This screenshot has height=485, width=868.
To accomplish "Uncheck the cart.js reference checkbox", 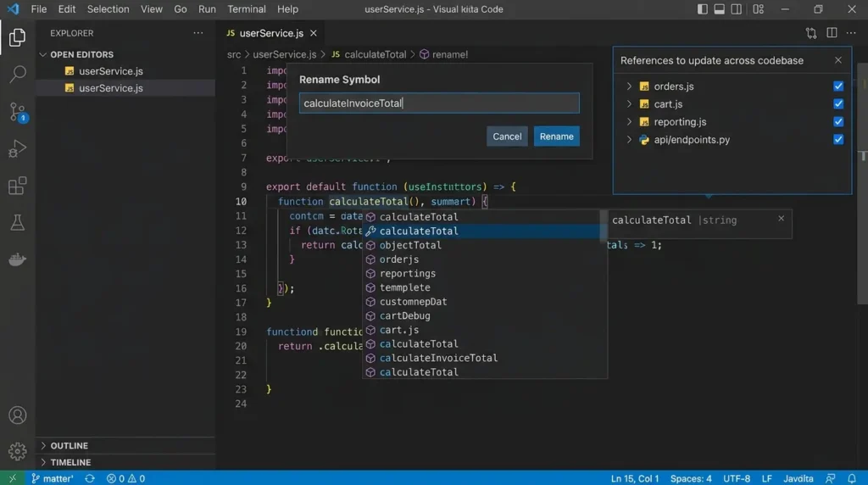I will click(x=838, y=103).
